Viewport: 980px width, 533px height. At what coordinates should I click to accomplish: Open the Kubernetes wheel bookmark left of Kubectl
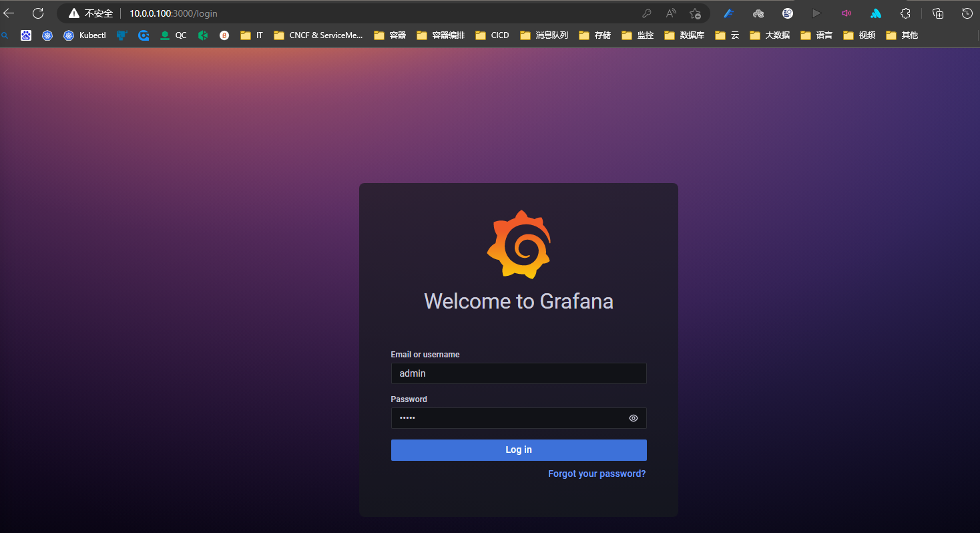[47, 35]
